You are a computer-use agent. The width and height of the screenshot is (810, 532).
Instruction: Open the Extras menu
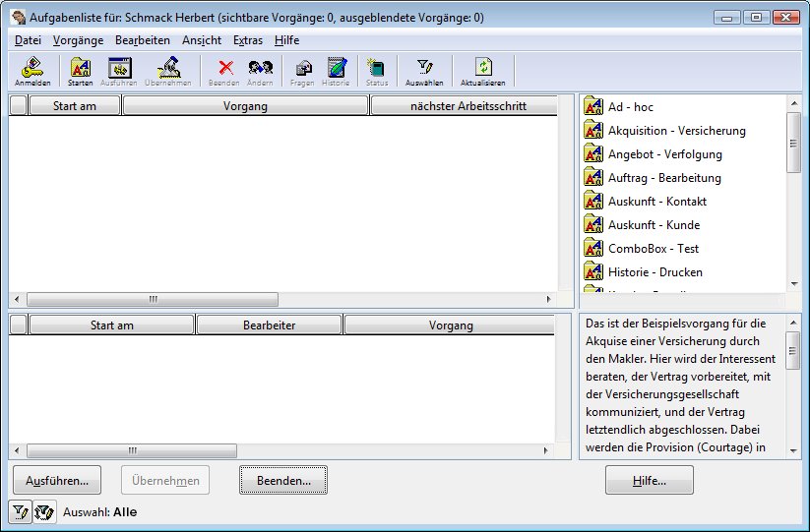248,40
